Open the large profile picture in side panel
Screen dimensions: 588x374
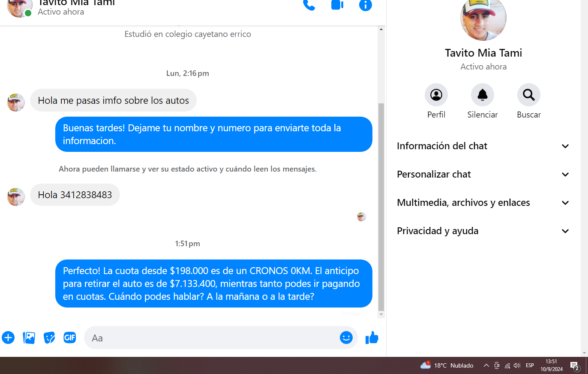pos(483,18)
